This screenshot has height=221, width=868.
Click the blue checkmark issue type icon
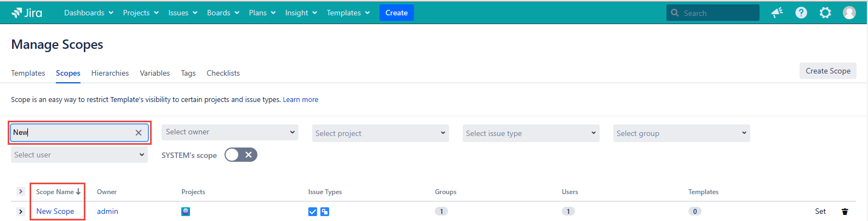click(x=313, y=212)
